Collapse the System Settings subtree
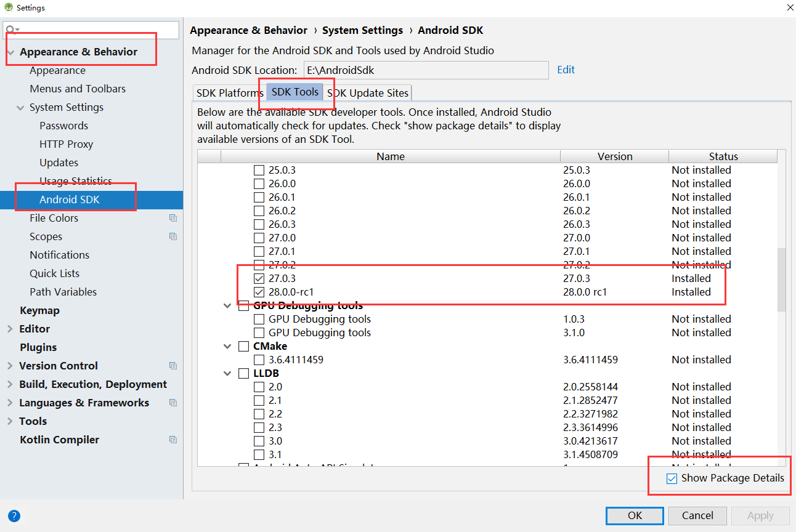 point(20,108)
